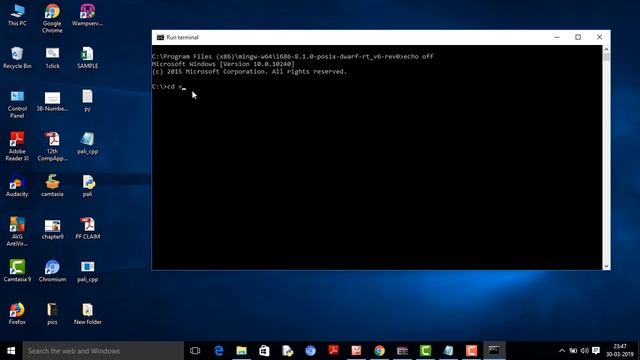Open the Chromium taskbar icon
This screenshot has width=640, height=360.
pyautogui.click(x=311, y=351)
